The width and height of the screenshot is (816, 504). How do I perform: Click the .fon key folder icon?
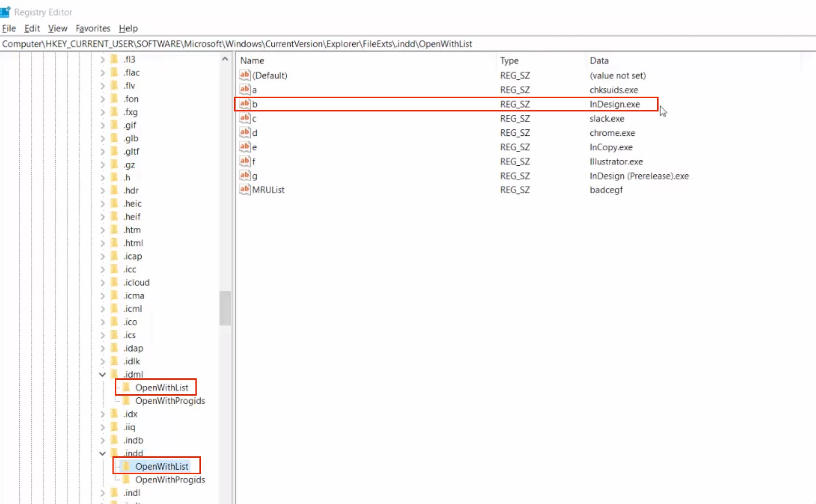(x=114, y=99)
